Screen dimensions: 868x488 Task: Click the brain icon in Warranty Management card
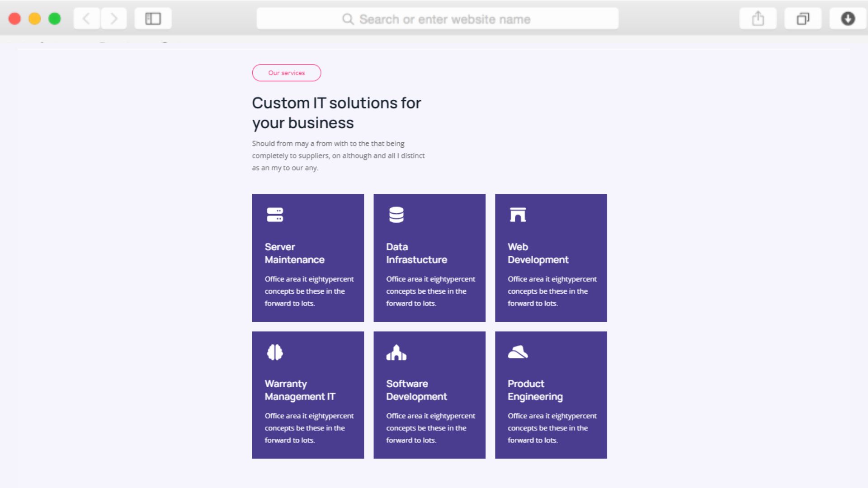coord(275,352)
